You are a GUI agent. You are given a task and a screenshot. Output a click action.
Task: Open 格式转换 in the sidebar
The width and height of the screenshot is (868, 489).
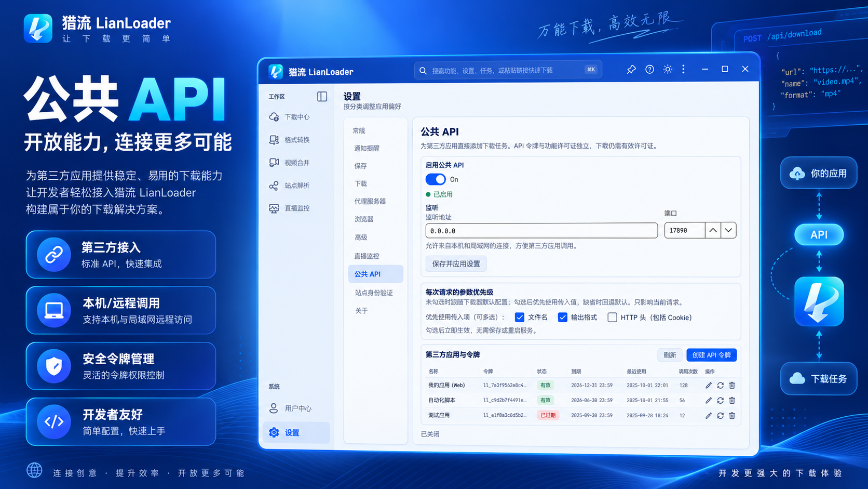click(x=296, y=140)
